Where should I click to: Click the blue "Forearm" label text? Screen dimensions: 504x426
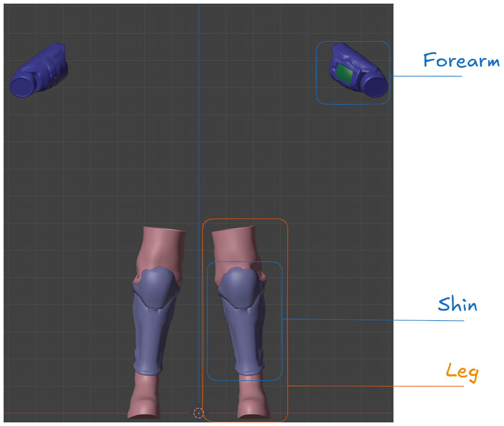point(461,61)
